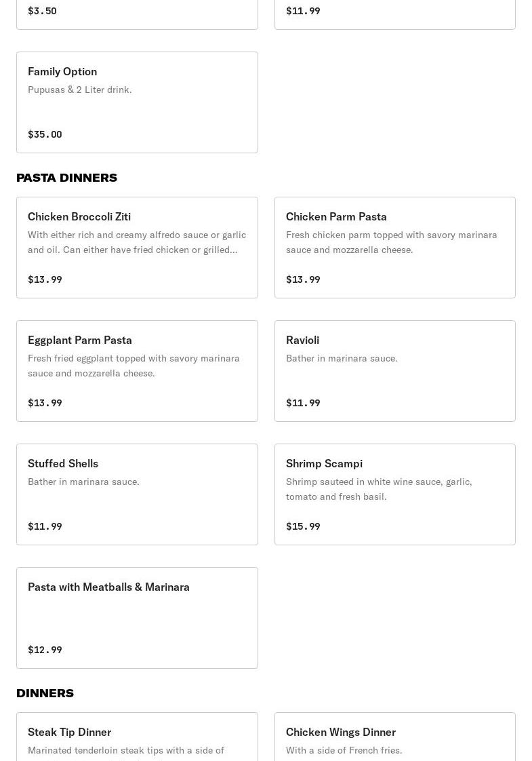Click the $35.00 Family Option price

click(45, 134)
